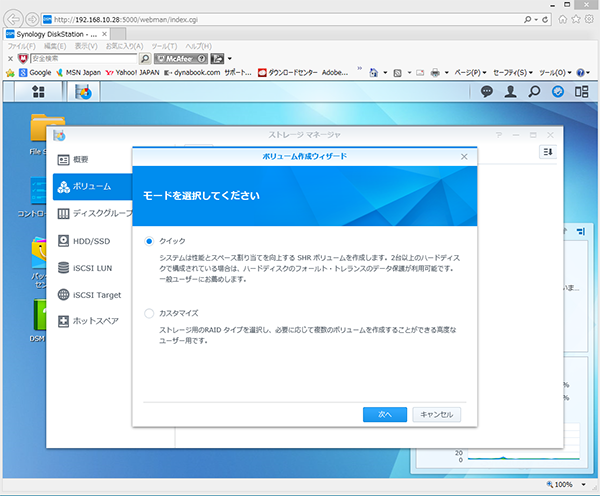Open dynabook.com favorites link
Image resolution: width=600 pixels, height=496 pixels.
tap(192, 72)
